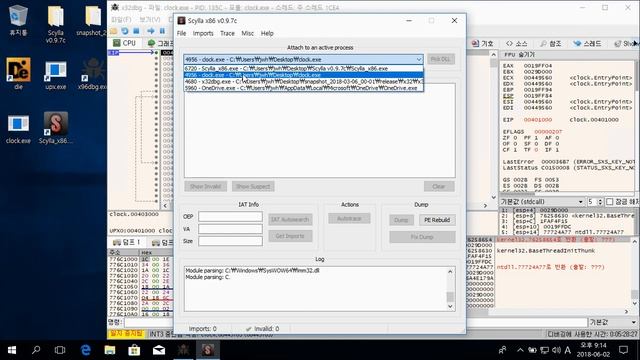640x360 pixels.
Task: Focus the OEP input field
Action: point(230,216)
